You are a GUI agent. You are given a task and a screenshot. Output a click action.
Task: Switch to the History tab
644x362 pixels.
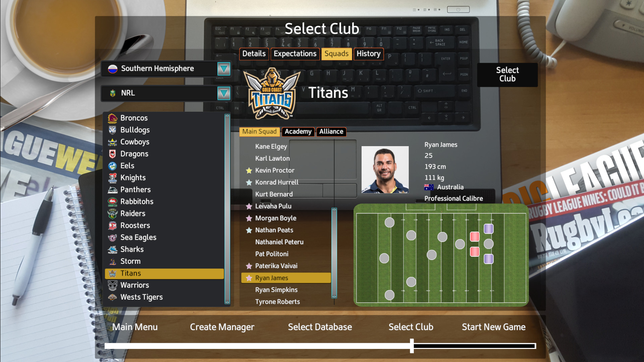point(368,54)
